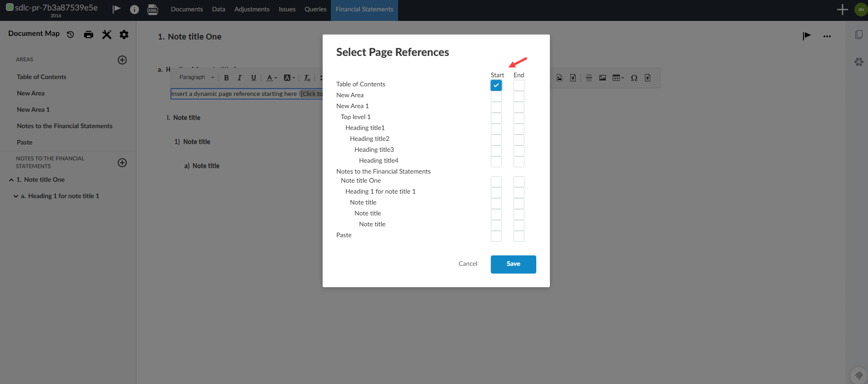Viewport: 868px width, 384px height.
Task: Check End for Table of Contents
Action: (x=519, y=85)
